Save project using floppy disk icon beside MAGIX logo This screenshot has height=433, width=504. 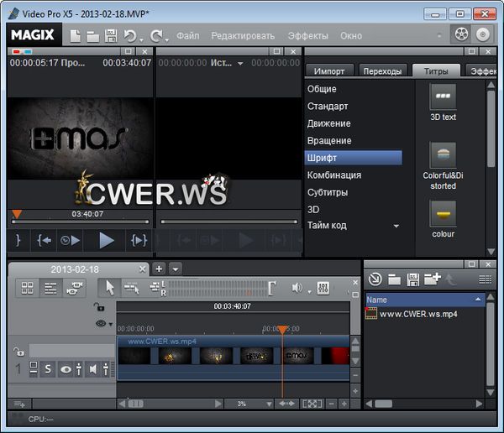pos(111,35)
